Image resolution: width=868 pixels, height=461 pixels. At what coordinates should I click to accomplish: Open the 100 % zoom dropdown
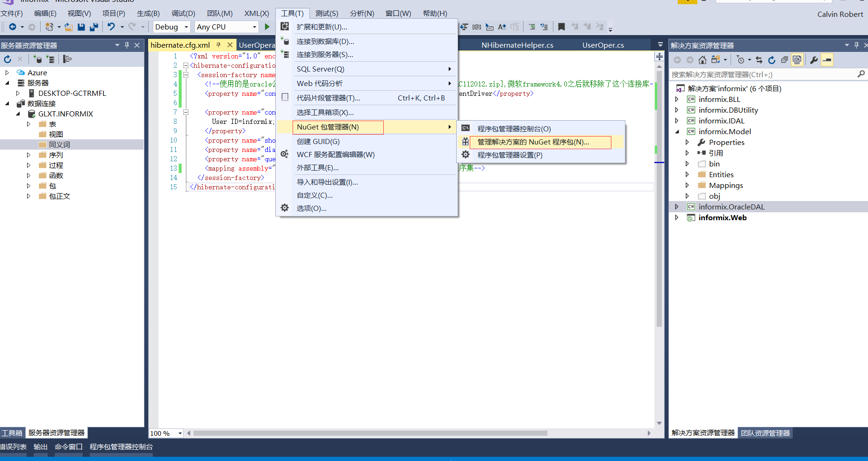coord(180,433)
